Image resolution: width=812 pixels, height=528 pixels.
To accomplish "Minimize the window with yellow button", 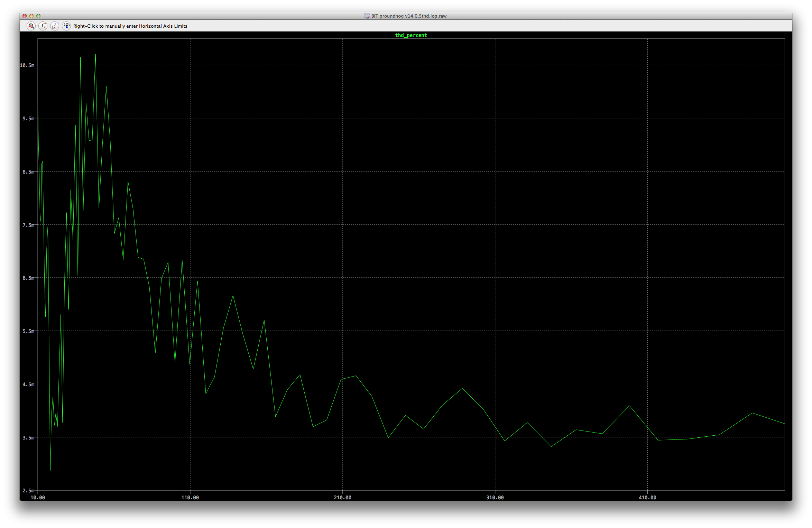I will (31, 16).
